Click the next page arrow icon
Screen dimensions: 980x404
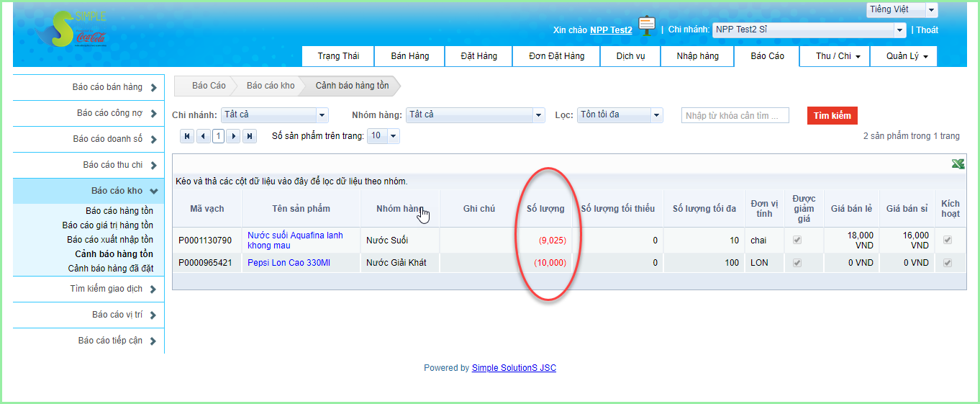click(x=233, y=136)
